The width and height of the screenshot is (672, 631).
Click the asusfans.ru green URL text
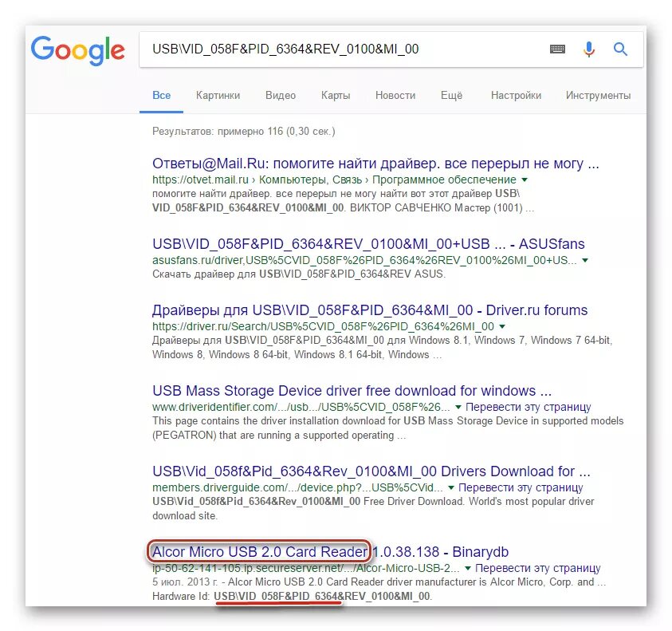tap(364, 260)
